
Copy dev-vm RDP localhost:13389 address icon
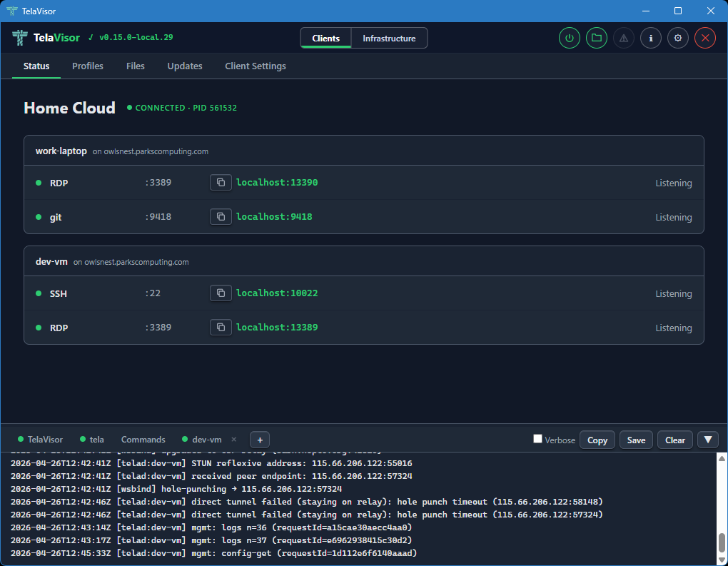tap(221, 328)
